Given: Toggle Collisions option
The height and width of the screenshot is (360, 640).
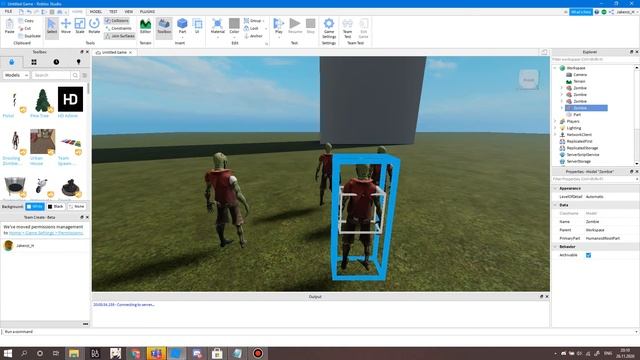Looking at the screenshot, I should (x=117, y=21).
